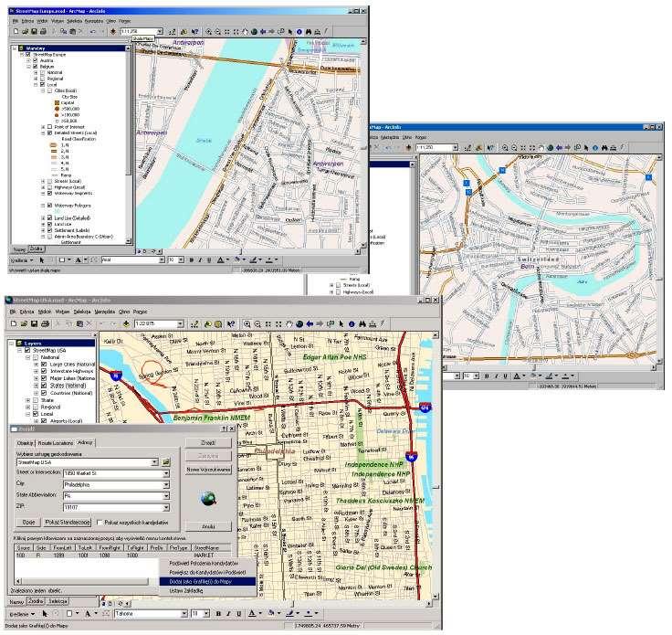Image resolution: width=672 pixels, height=635 pixels.
Task: Expand Regional group in USA layers tree
Action: click(x=28, y=407)
